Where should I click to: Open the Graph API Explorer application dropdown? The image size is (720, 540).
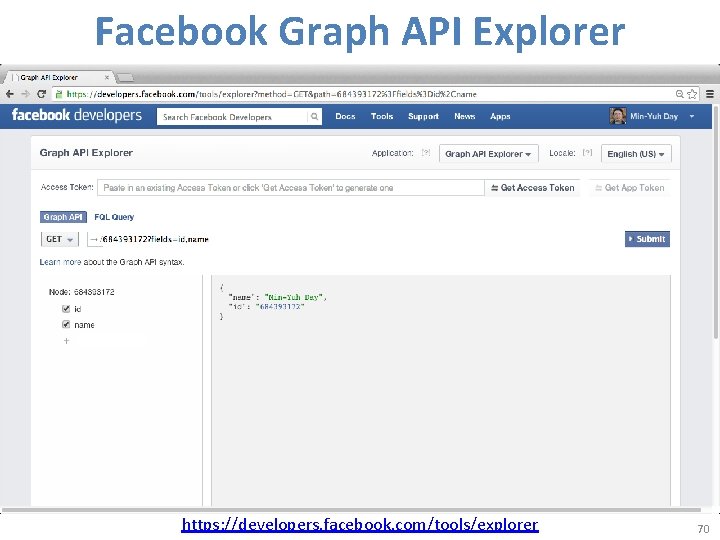[x=489, y=154]
